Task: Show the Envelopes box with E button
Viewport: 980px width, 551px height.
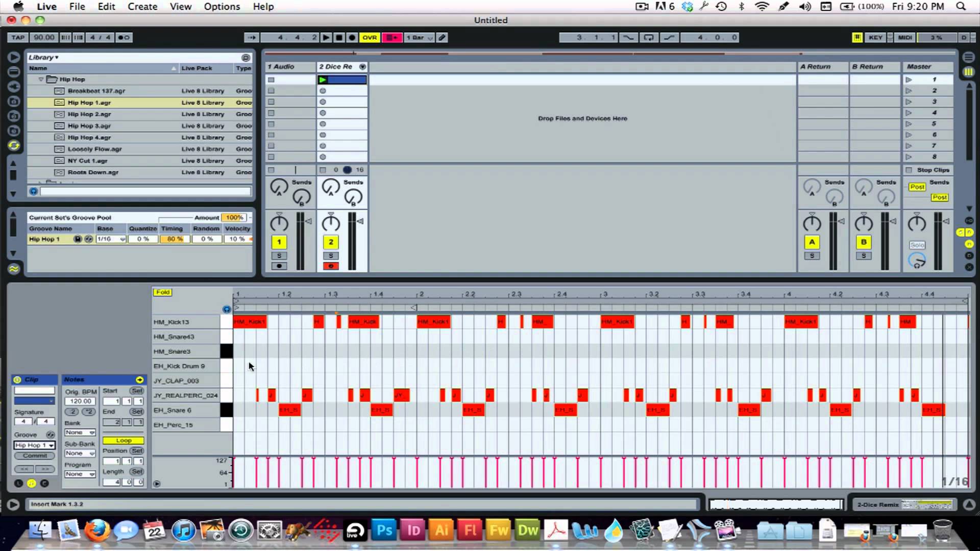Action: click(44, 483)
